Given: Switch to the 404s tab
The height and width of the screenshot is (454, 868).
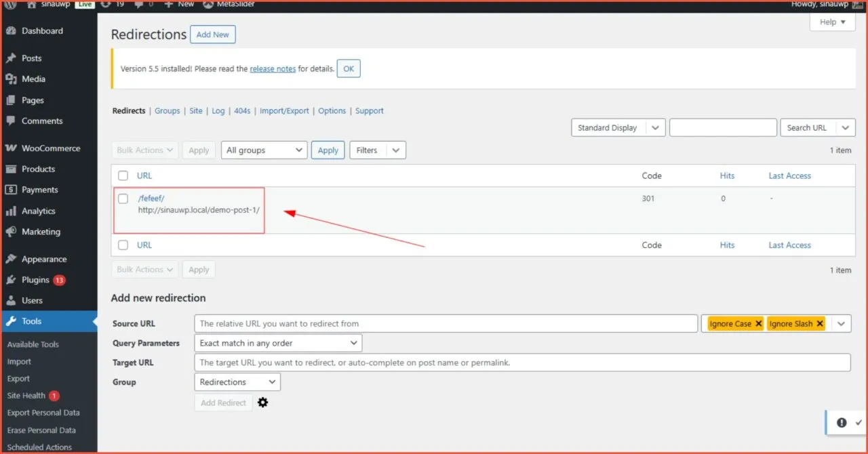Looking at the screenshot, I should coord(242,111).
